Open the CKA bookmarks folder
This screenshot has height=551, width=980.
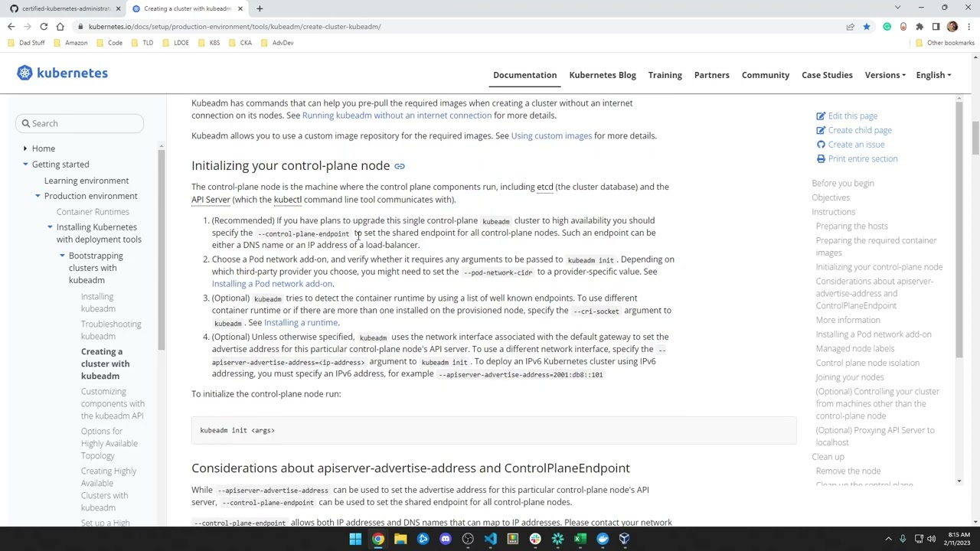pyautogui.click(x=240, y=43)
